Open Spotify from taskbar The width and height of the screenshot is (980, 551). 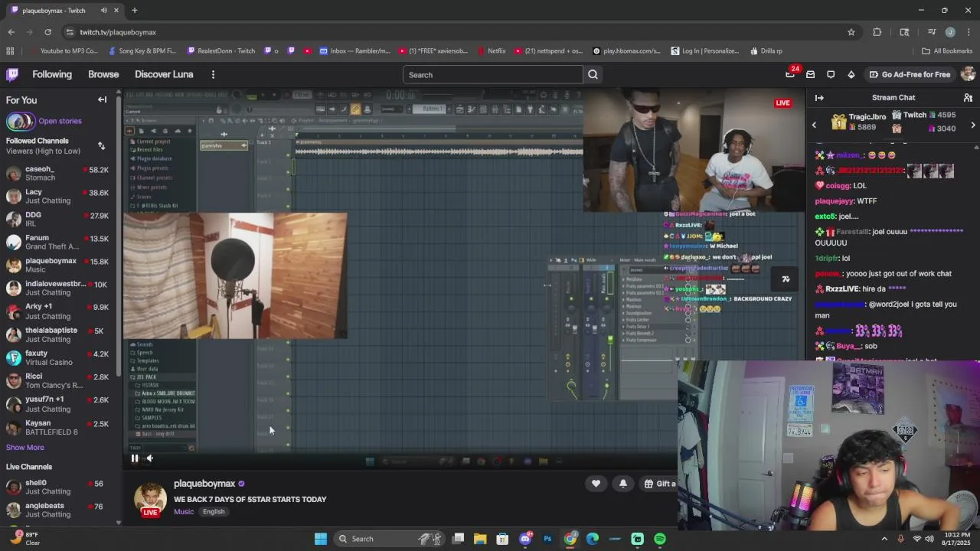click(660, 539)
